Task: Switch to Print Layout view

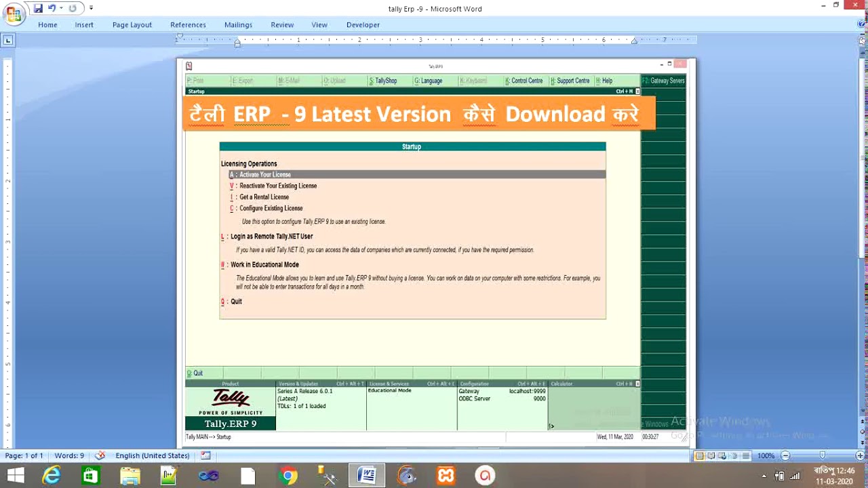Action: (x=699, y=455)
